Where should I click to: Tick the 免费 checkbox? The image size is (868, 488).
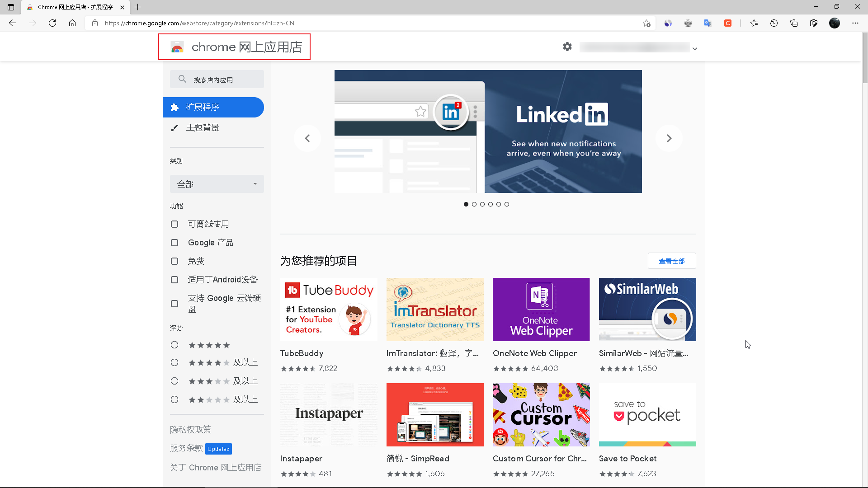pos(175,261)
